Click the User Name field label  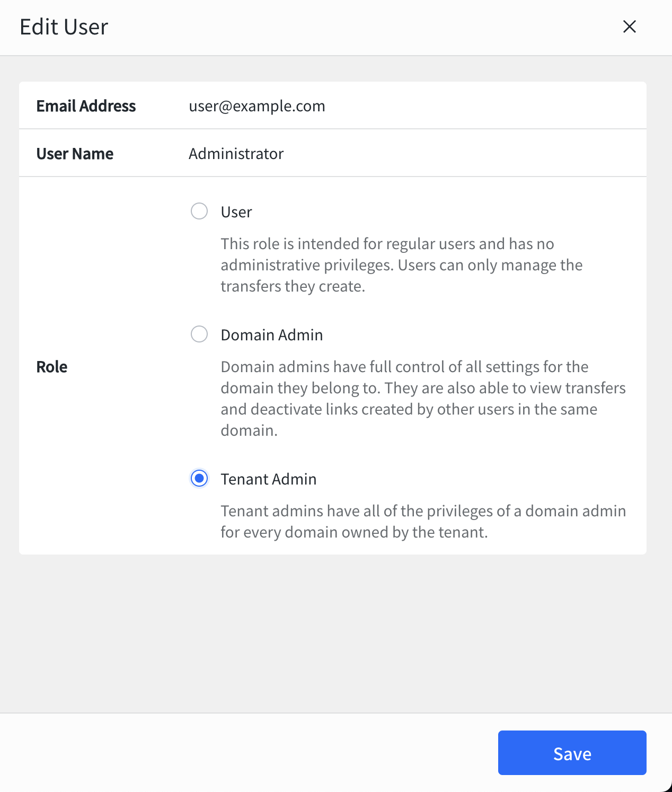tap(75, 154)
